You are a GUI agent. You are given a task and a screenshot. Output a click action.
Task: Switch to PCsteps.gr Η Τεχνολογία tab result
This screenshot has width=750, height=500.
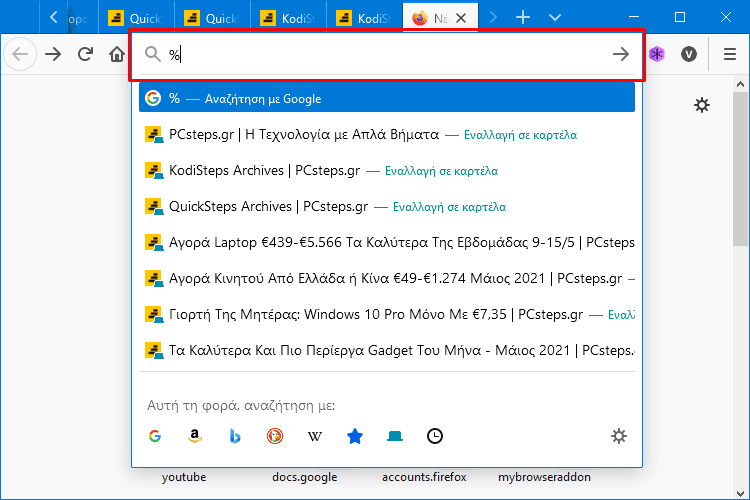pos(387,134)
